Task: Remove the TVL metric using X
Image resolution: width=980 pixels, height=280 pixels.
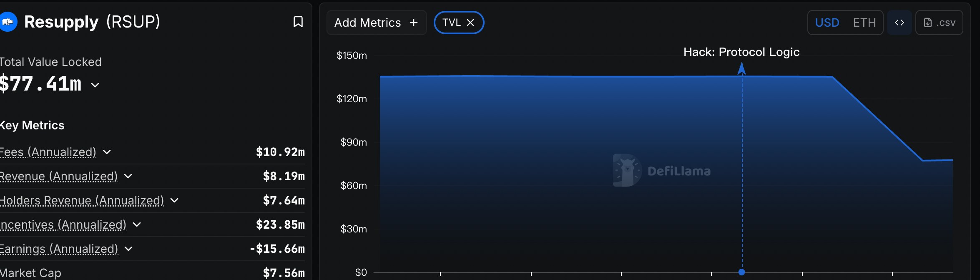Action: tap(470, 23)
